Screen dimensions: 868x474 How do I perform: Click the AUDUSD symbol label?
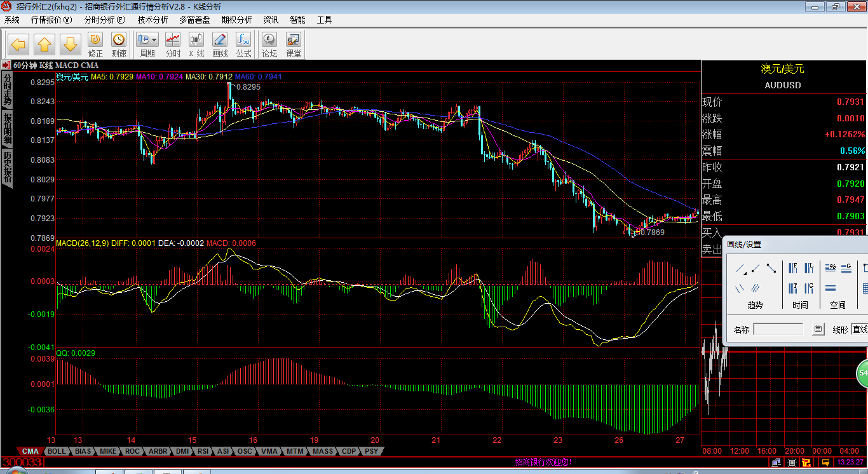click(x=783, y=85)
